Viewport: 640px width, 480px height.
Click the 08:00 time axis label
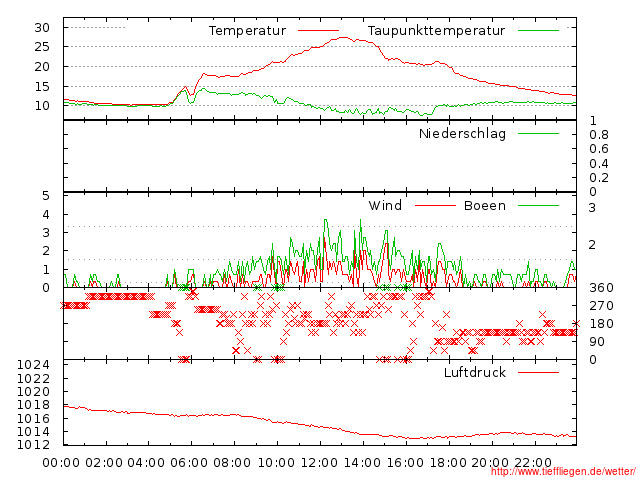click(232, 463)
